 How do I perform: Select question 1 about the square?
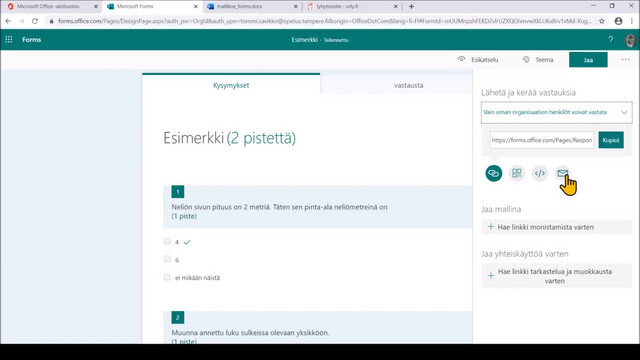tap(318, 207)
